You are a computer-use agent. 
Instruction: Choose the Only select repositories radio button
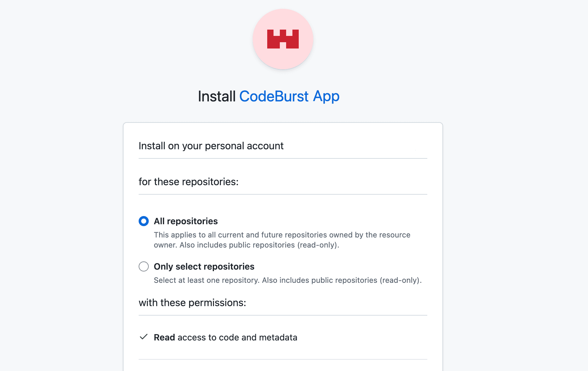tap(144, 266)
